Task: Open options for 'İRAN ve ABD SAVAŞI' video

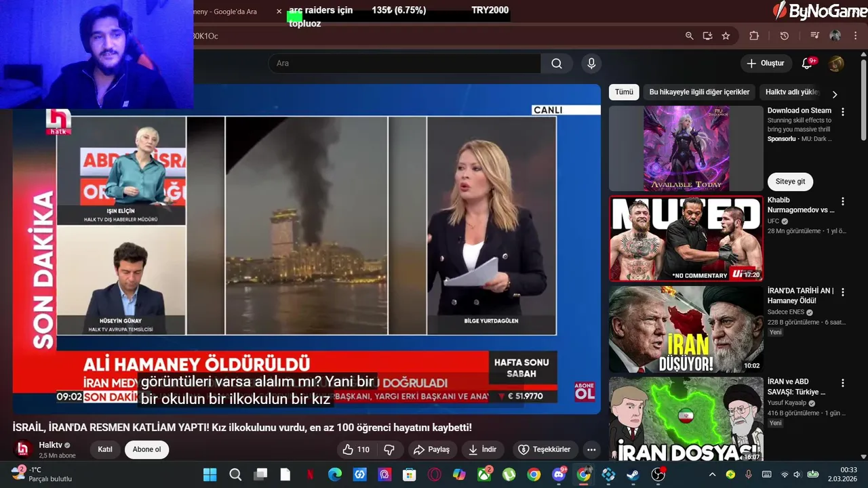Action: (843, 383)
